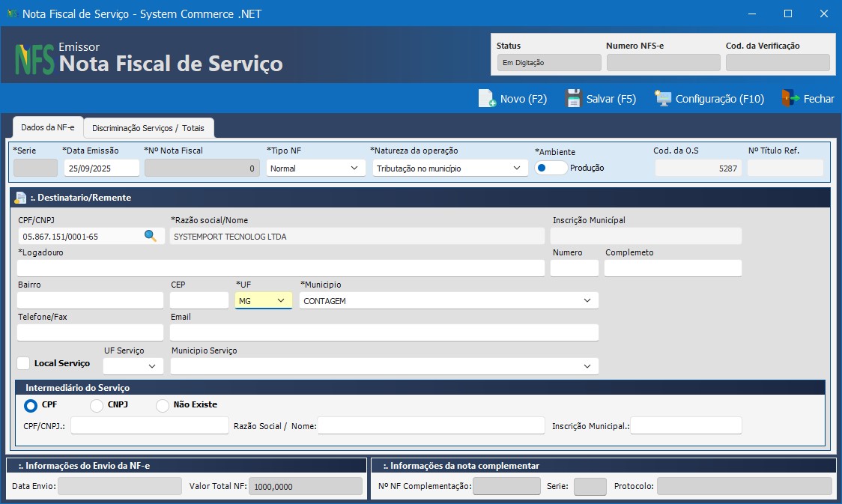The height and width of the screenshot is (504, 842).
Task: Switch to Discriminação Serviços / Totais tab
Action: coord(148,127)
